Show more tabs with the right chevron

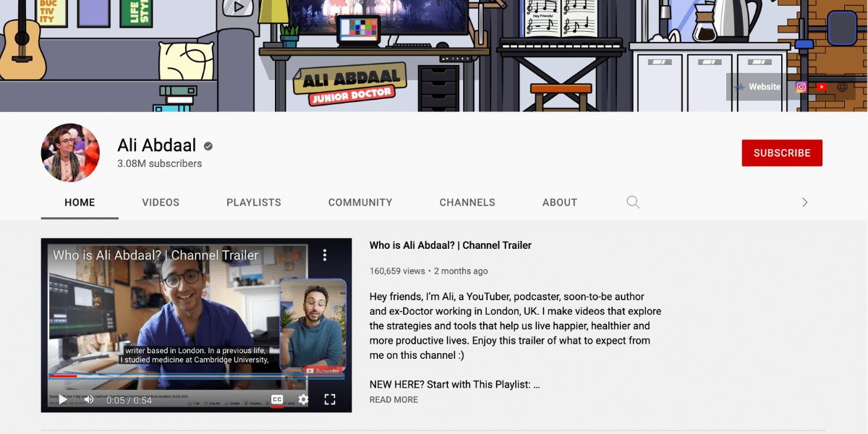(804, 203)
